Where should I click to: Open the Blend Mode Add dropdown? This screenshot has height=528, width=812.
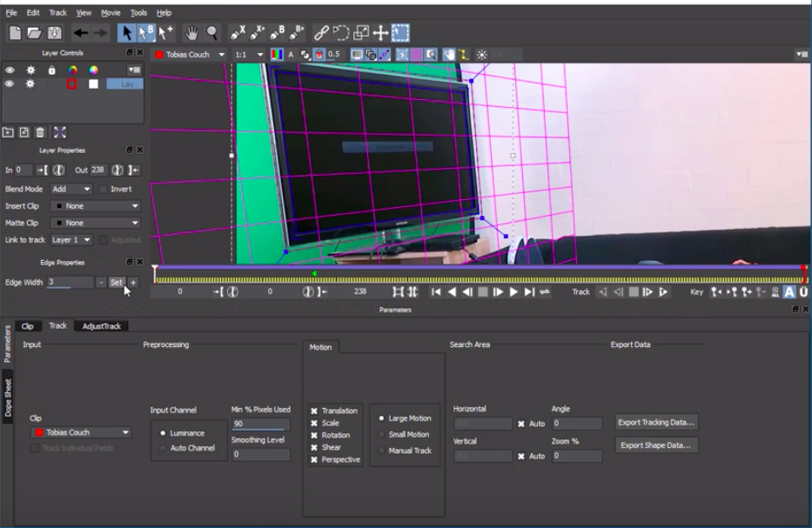71,190
